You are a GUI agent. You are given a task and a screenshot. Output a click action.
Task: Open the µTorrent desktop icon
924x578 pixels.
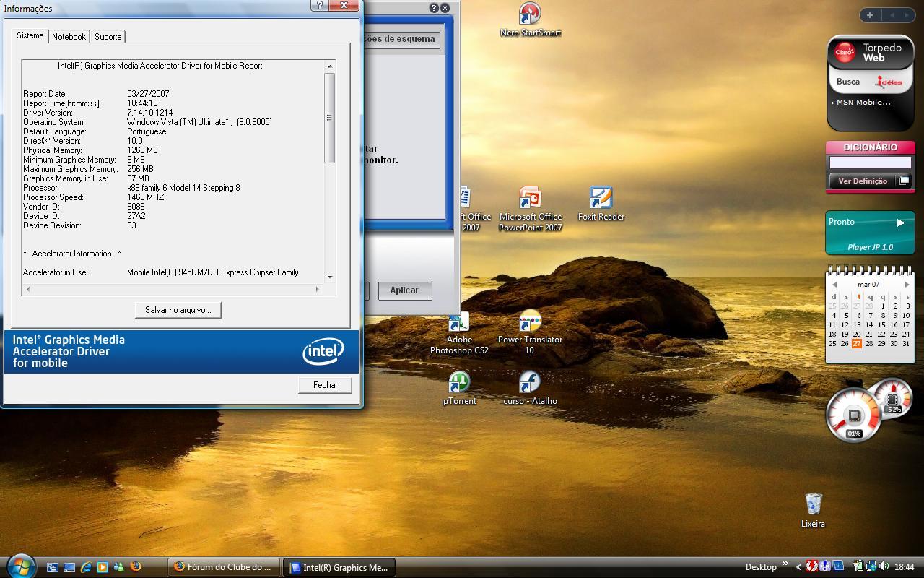(x=459, y=388)
